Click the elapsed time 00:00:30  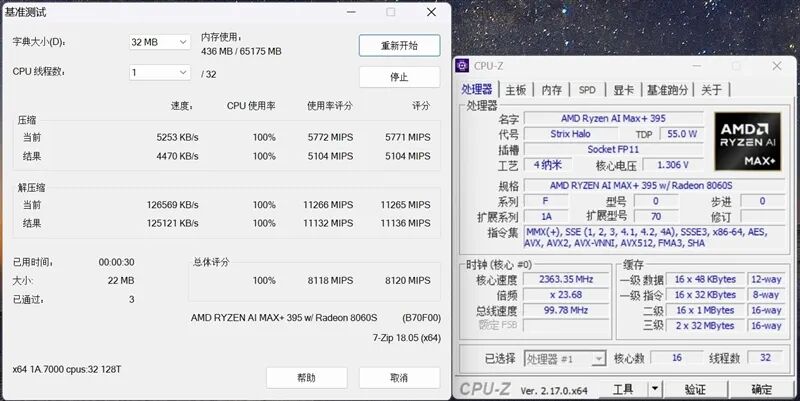116,262
